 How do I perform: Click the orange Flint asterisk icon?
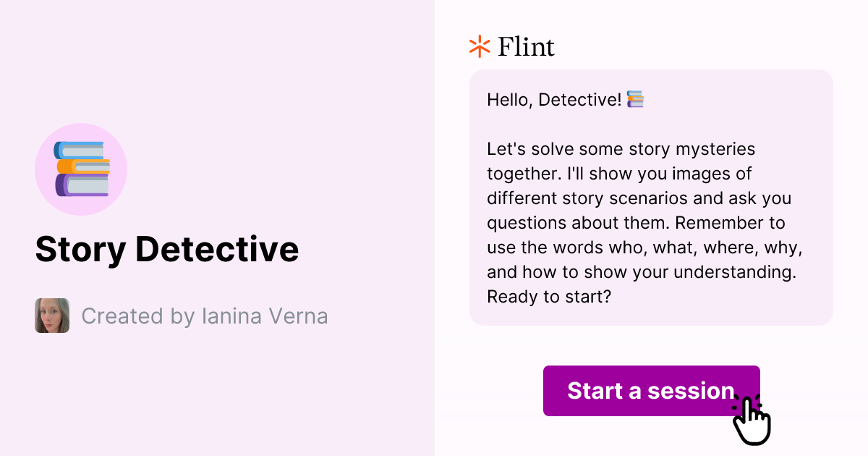(x=478, y=46)
